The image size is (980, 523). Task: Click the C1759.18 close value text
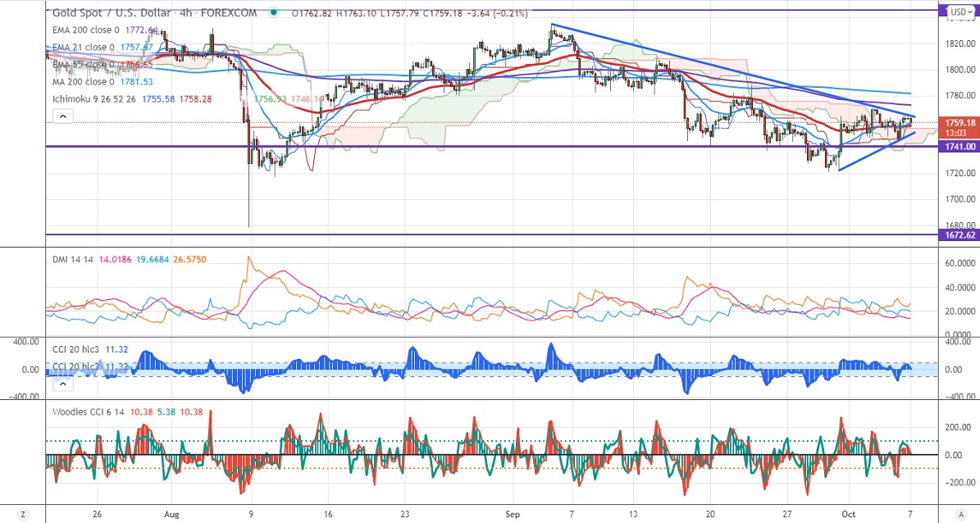pos(442,13)
